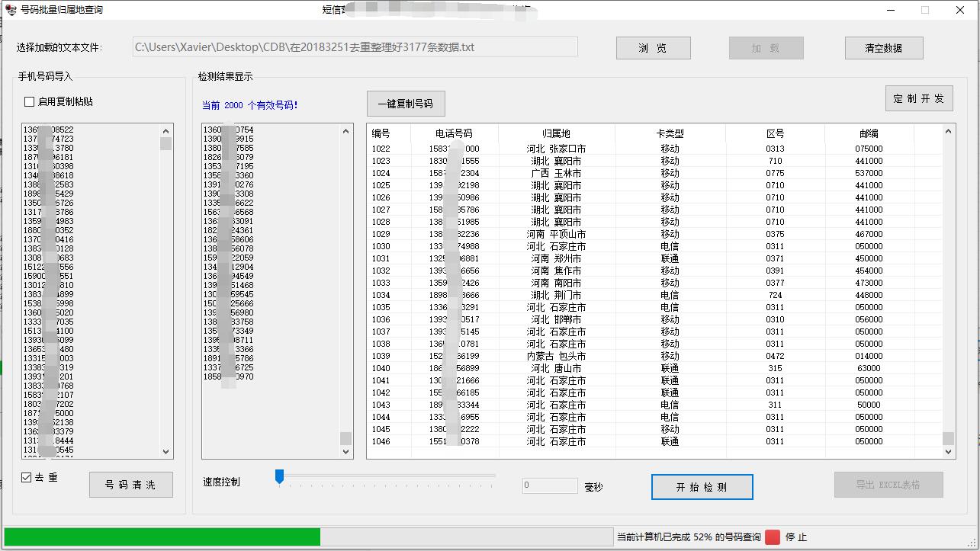This screenshot has height=551, width=980.
Task: Click the 河北 邯郸市 location cell
Action: [557, 319]
